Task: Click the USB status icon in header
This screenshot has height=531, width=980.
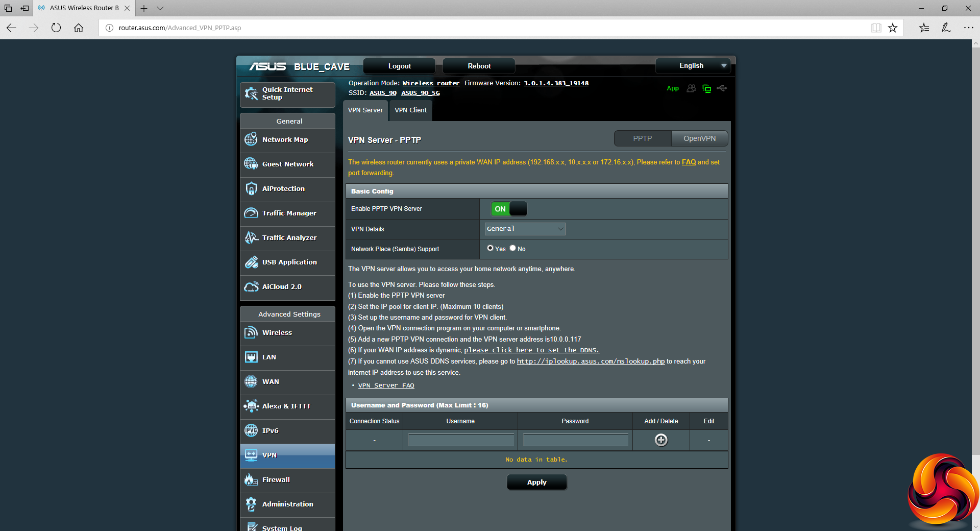Action: coord(722,88)
